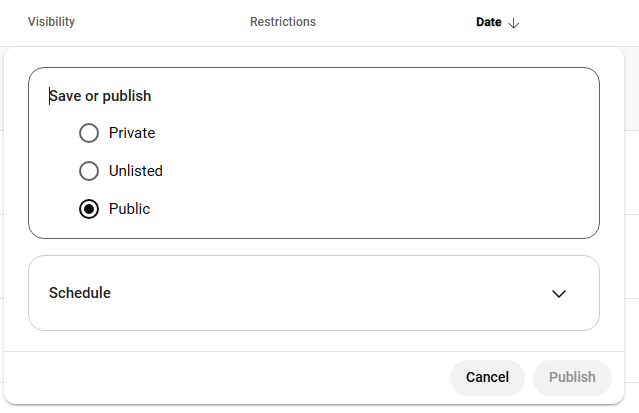Click the "Unlisted" option label text
The height and width of the screenshot is (413, 639).
tap(136, 171)
